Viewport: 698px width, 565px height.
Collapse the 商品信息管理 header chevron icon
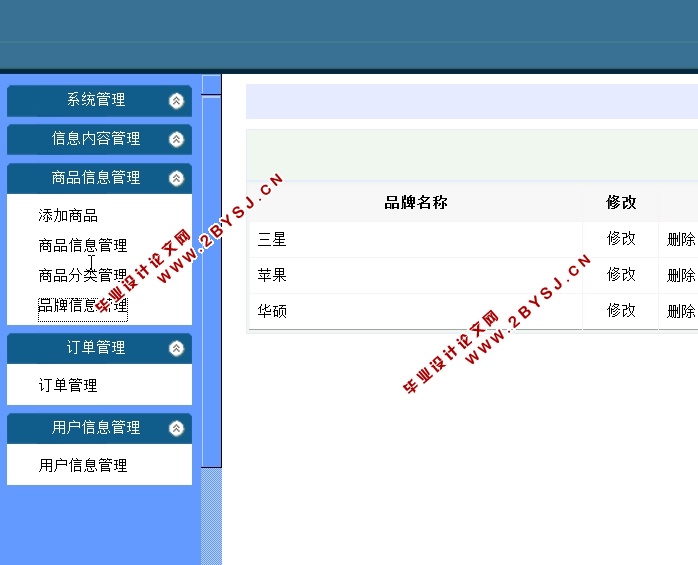pos(176,178)
